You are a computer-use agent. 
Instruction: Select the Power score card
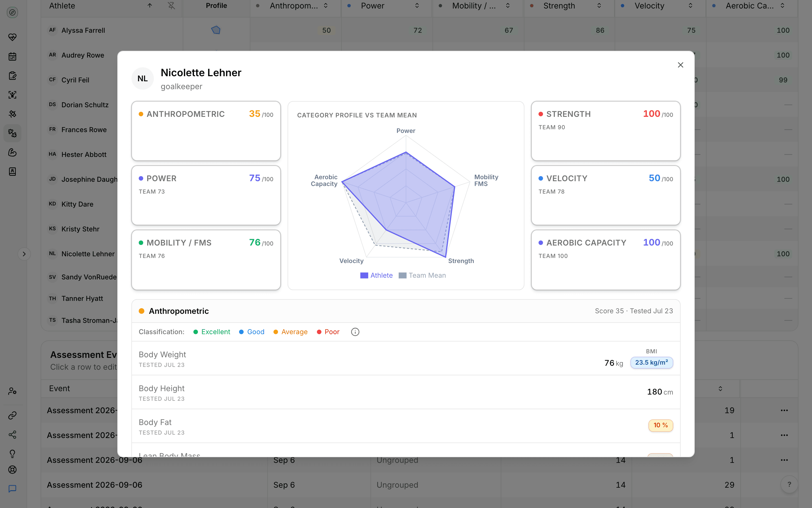(206, 195)
